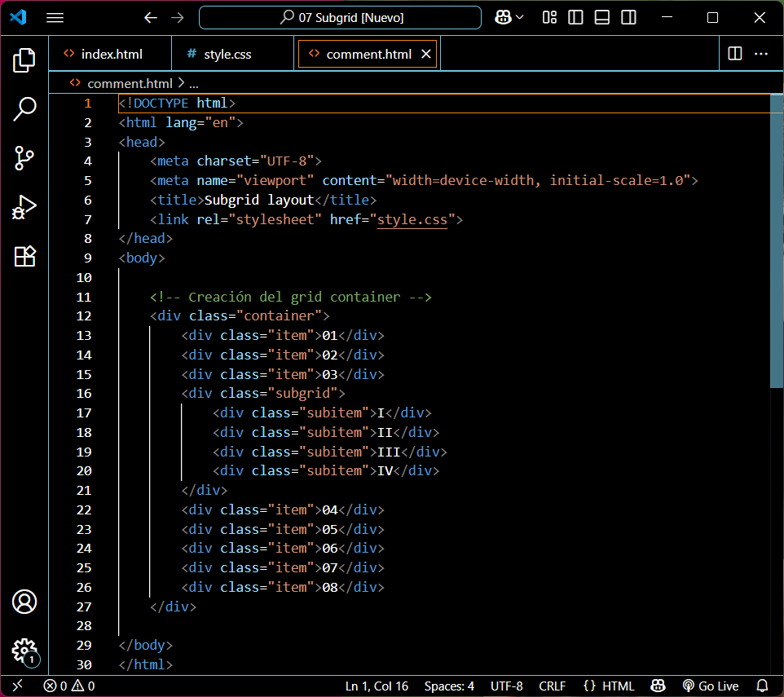
Task: Change file encoding UTF-8
Action: (506, 686)
